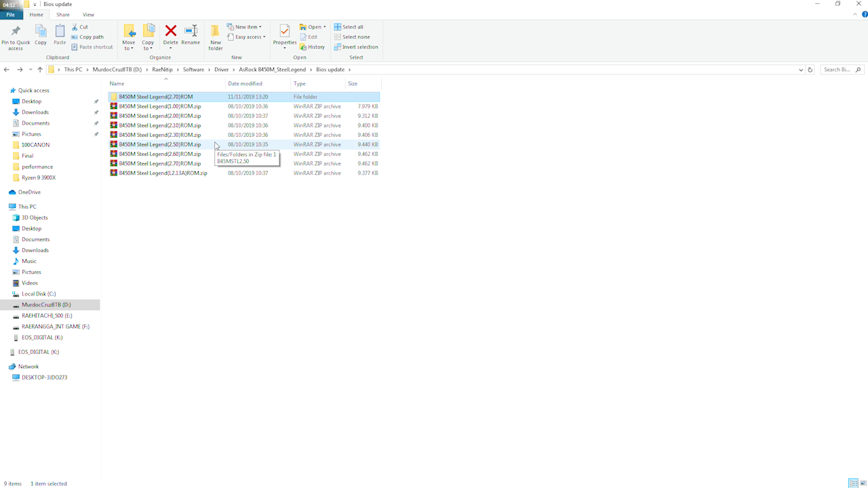This screenshot has height=488, width=868.
Task: Sort files by Name column
Action: (x=166, y=83)
